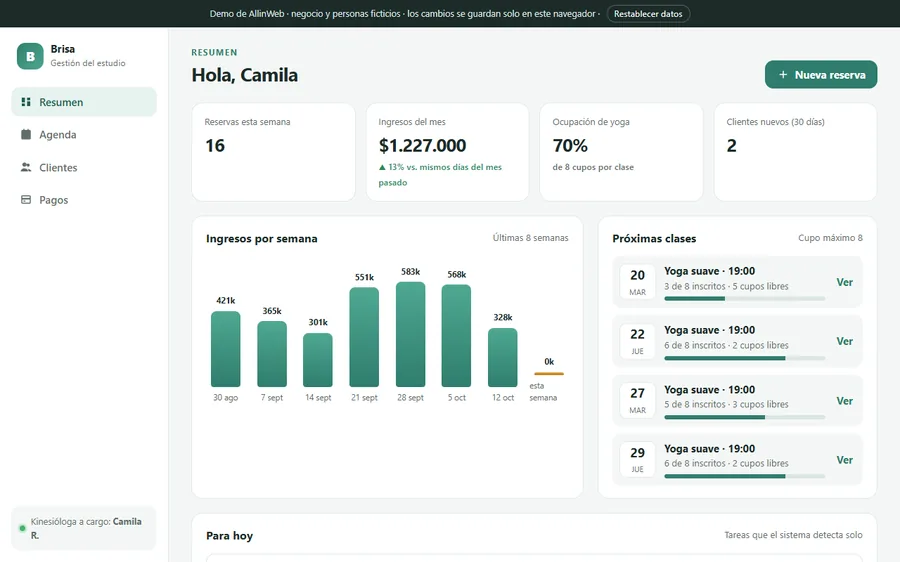Click the Reservas esta semana card
The height and width of the screenshot is (562, 900).
274,152
